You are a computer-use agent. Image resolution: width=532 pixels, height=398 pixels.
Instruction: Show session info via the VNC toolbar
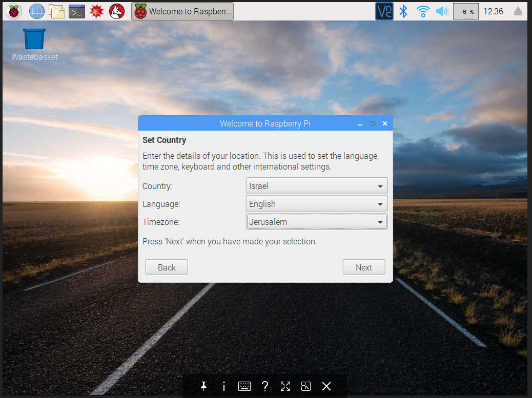coord(224,386)
